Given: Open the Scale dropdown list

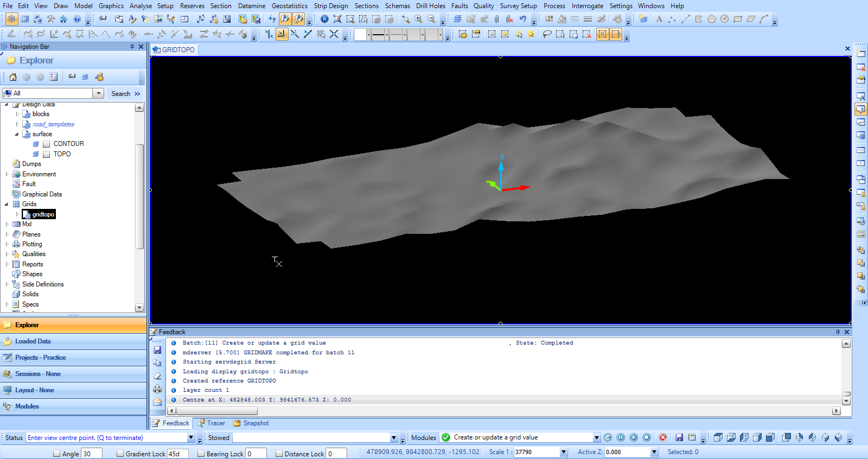Looking at the screenshot, I should [563, 452].
